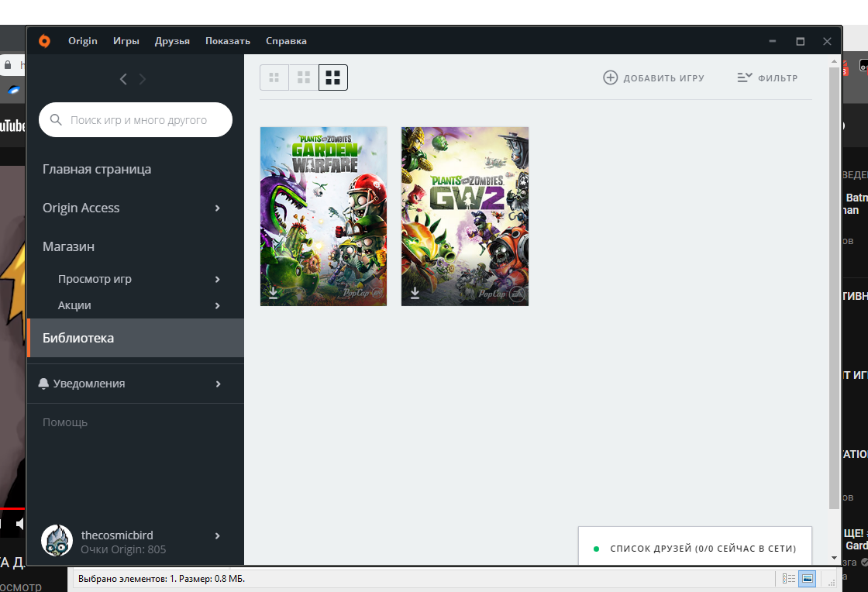Maximize the Origin window
868x592 pixels.
point(800,41)
